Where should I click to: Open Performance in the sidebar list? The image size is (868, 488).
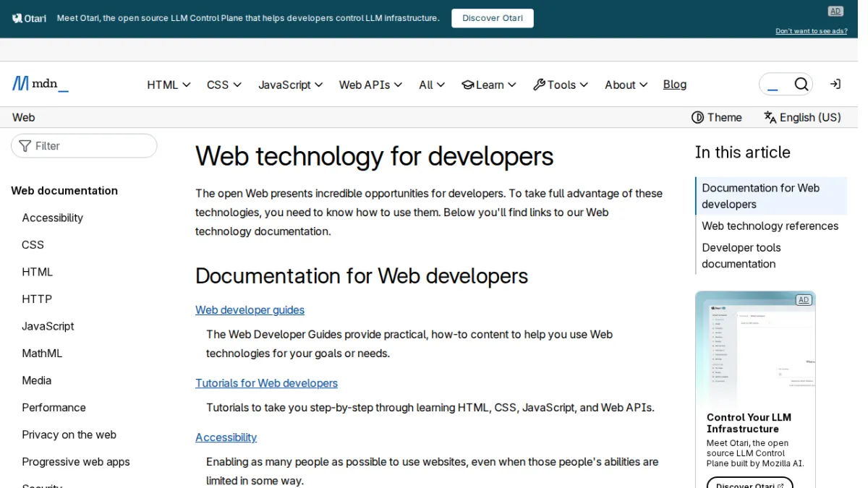pos(54,408)
